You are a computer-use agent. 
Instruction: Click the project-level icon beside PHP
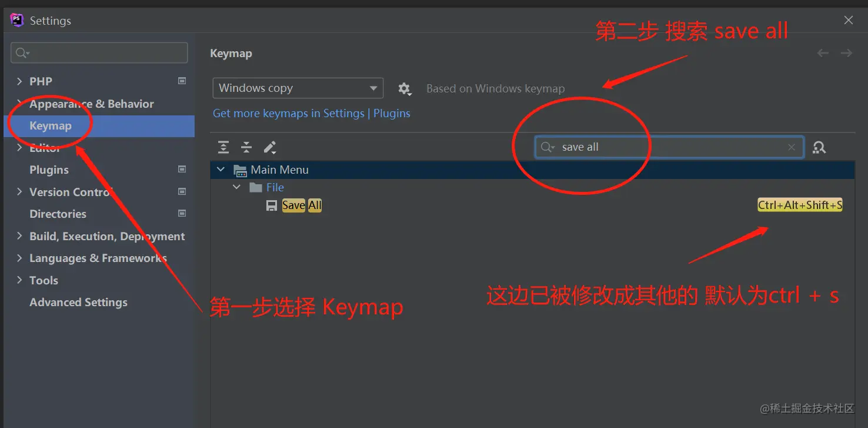[x=182, y=81]
